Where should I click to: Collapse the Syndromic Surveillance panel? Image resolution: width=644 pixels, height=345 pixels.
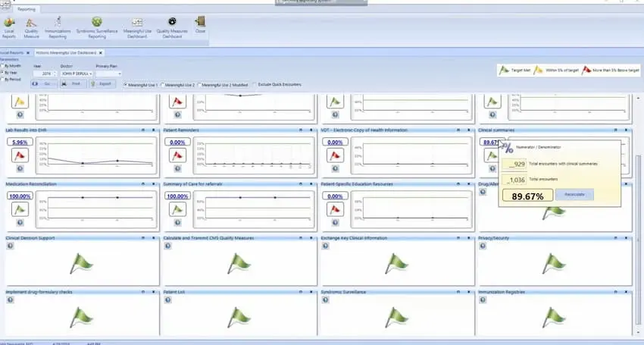458,292
